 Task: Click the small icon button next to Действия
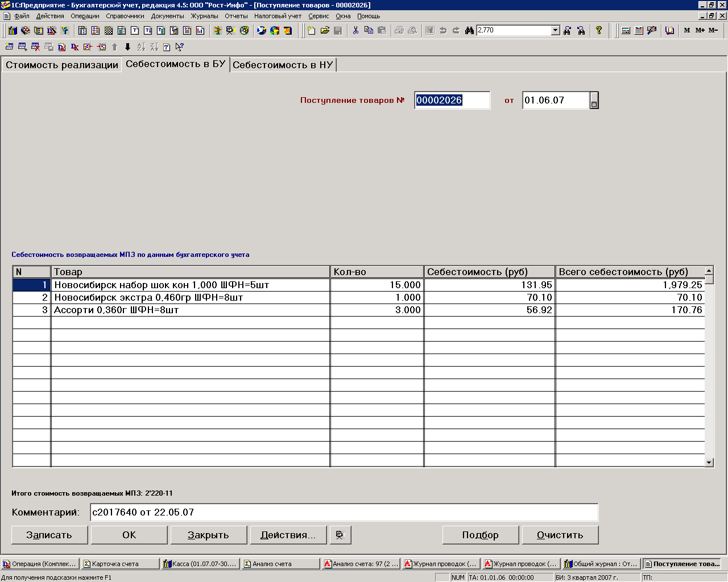point(340,535)
